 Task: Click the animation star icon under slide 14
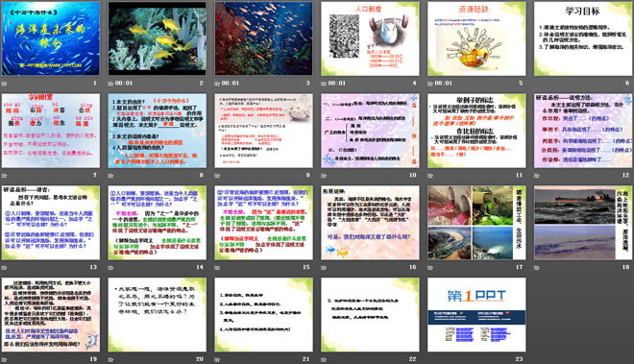tap(110, 267)
